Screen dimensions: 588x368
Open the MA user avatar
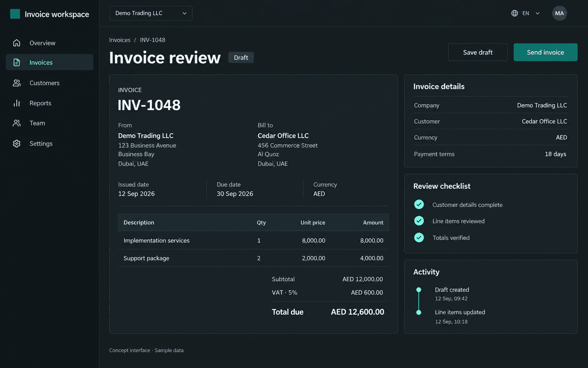pyautogui.click(x=559, y=13)
